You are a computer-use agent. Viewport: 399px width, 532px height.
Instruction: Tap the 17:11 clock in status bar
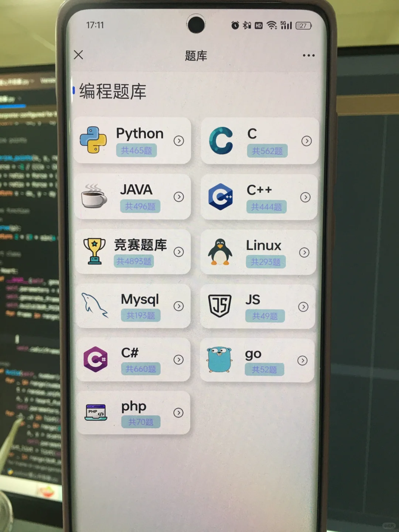[x=95, y=25]
